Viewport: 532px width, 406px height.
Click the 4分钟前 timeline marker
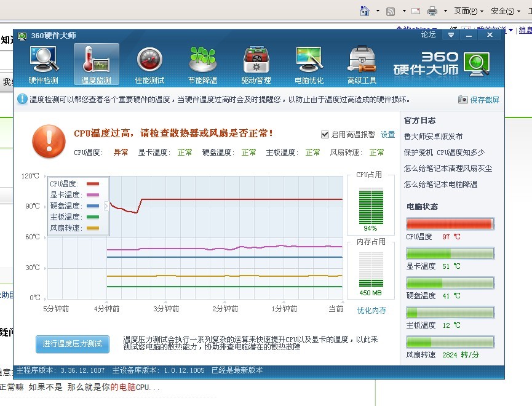106,309
